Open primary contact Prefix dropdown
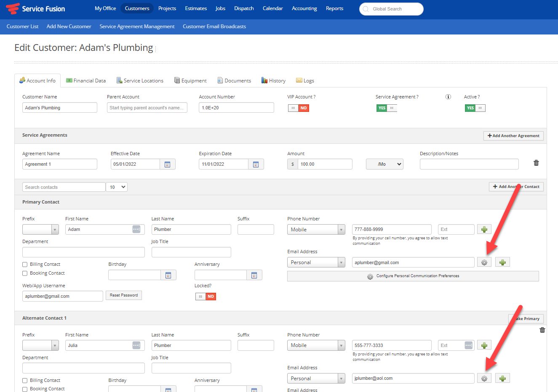This screenshot has width=558, height=392. [x=40, y=229]
